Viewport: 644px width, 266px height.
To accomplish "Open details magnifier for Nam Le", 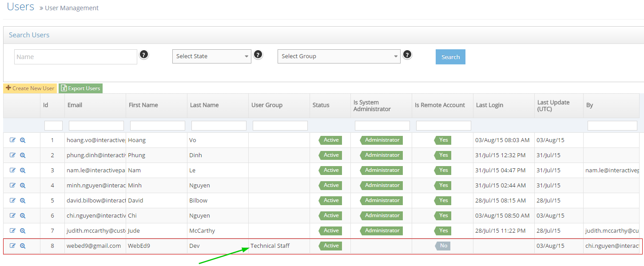I will (23, 171).
